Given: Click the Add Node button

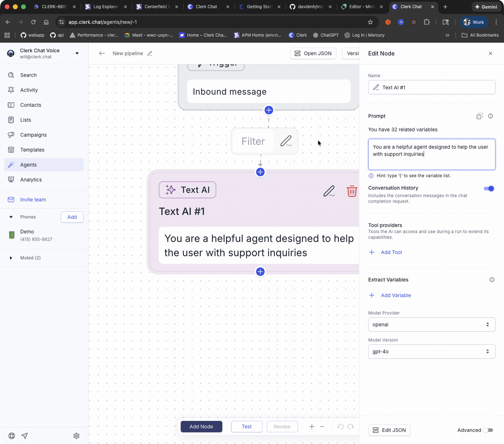Looking at the screenshot, I should 202,427.
